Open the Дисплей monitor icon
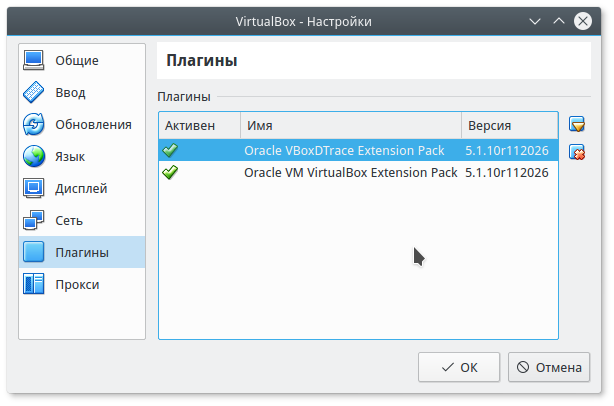 pyautogui.click(x=35, y=188)
